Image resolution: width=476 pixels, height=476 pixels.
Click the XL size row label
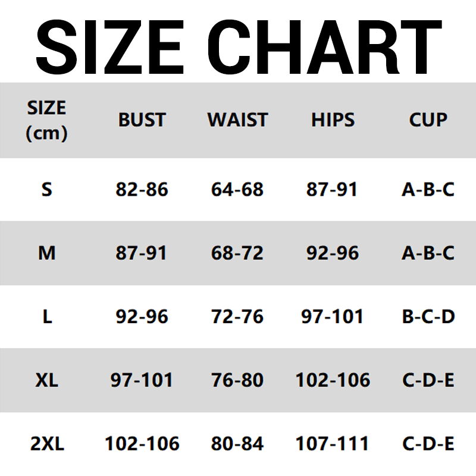pyautogui.click(x=47, y=380)
